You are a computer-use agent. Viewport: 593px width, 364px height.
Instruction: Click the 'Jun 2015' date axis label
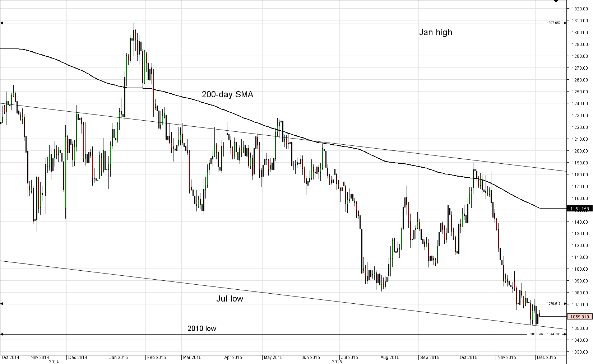tap(311, 358)
